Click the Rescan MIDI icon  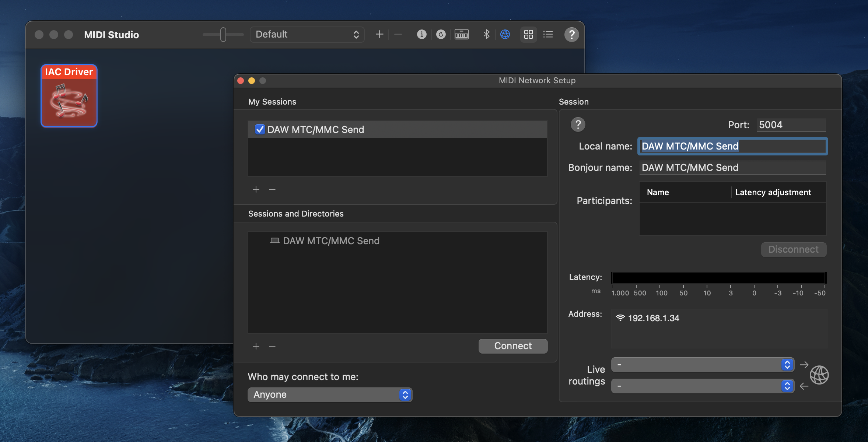441,34
